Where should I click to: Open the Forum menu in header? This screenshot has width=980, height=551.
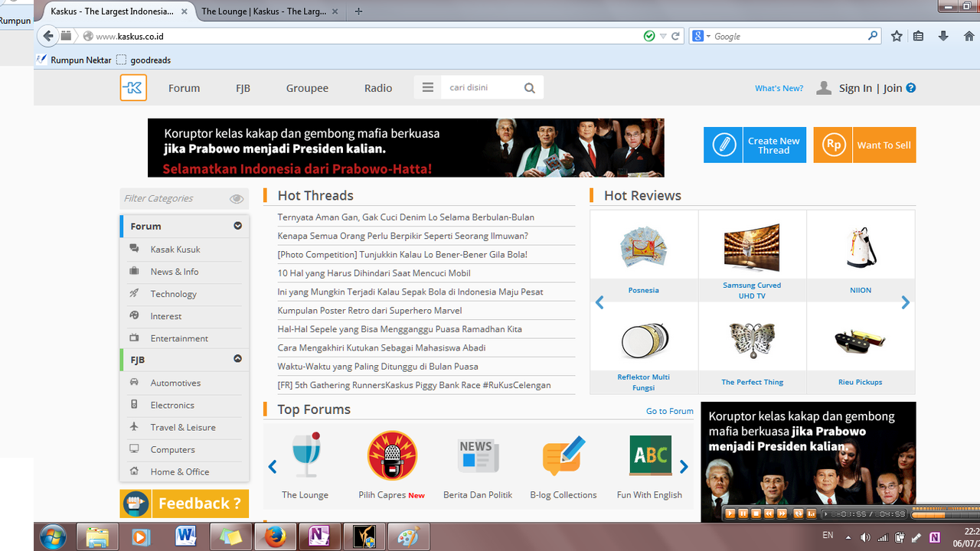click(184, 88)
